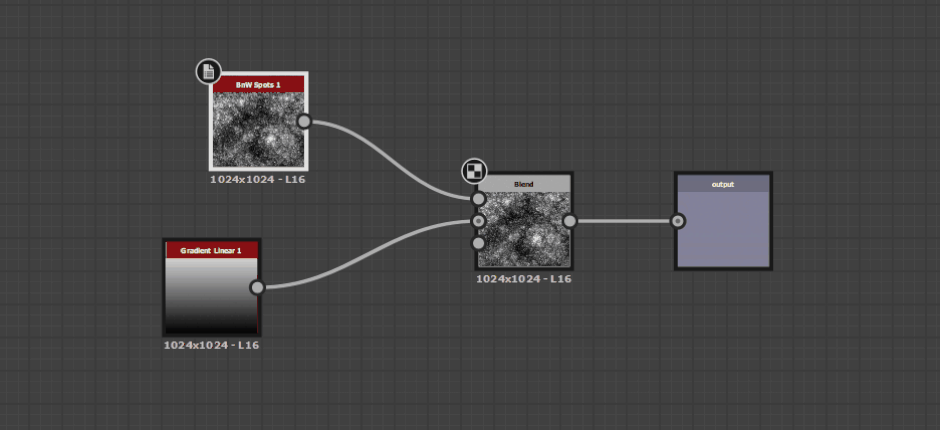Select the BnW Spots 1 title bar
Viewport: 940px width, 430px height.
(x=258, y=85)
